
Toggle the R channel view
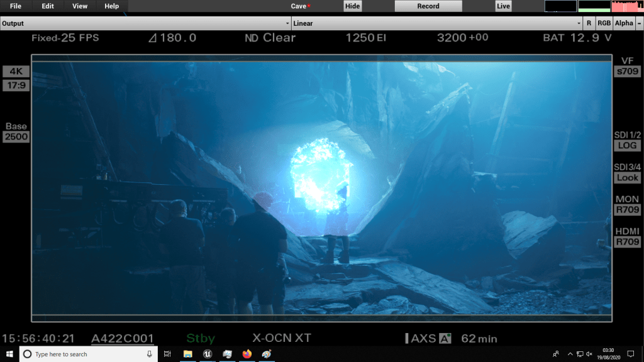[x=589, y=23]
